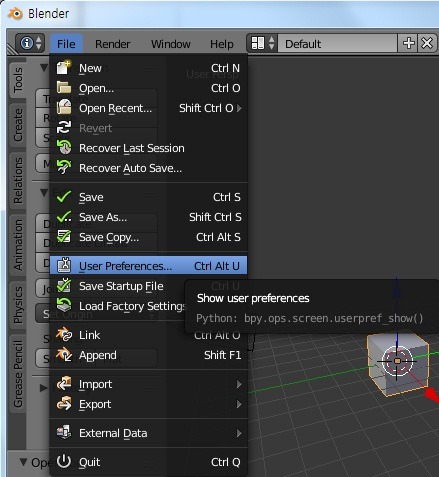Expand the Open Recent... submenu
This screenshot has width=439, height=477.
[x=149, y=108]
